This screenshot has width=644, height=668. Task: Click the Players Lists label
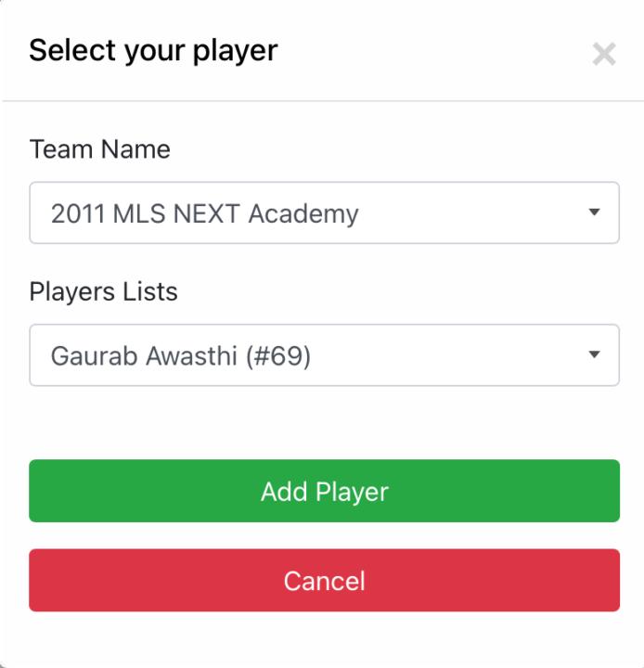tap(103, 292)
